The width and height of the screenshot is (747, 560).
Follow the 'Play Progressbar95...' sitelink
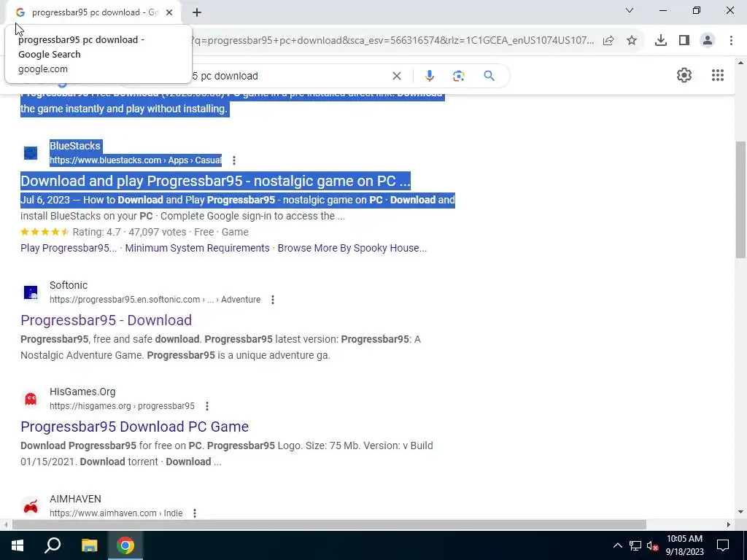[x=69, y=248]
